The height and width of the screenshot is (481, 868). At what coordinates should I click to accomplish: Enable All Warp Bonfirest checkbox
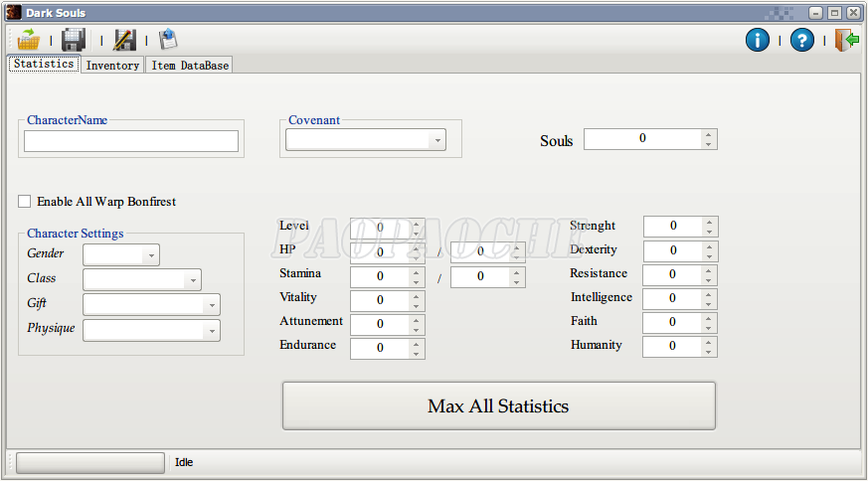[24, 202]
